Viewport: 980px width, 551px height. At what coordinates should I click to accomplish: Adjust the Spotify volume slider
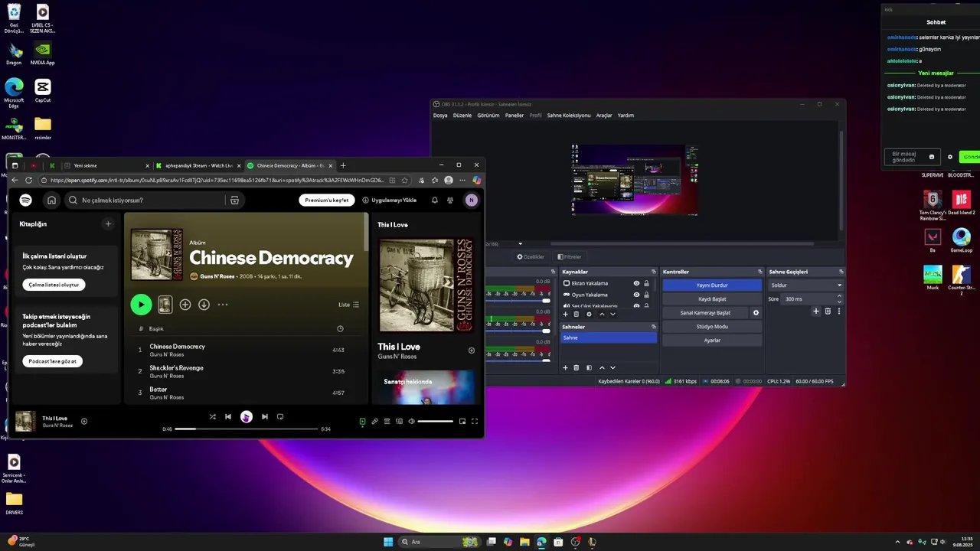click(x=436, y=421)
